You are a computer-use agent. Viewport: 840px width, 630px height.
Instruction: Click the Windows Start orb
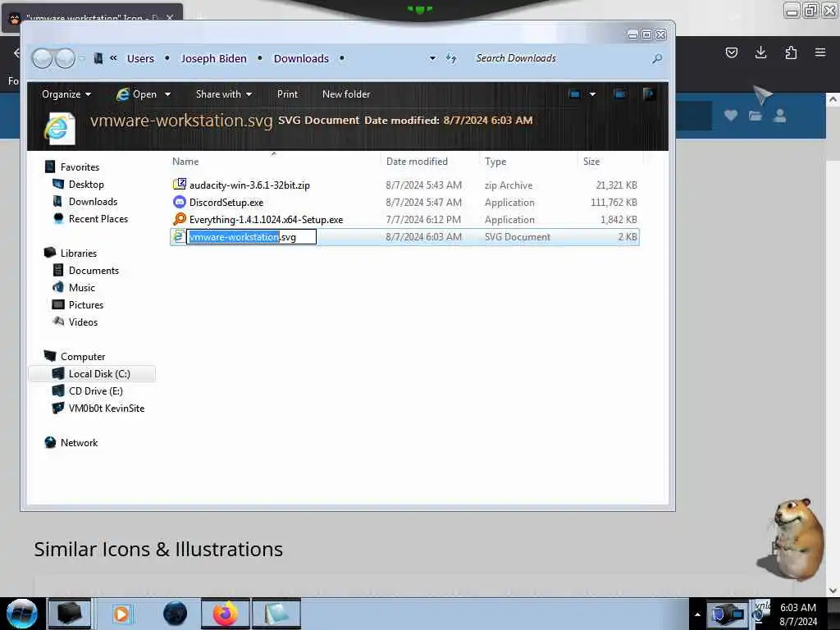click(22, 614)
